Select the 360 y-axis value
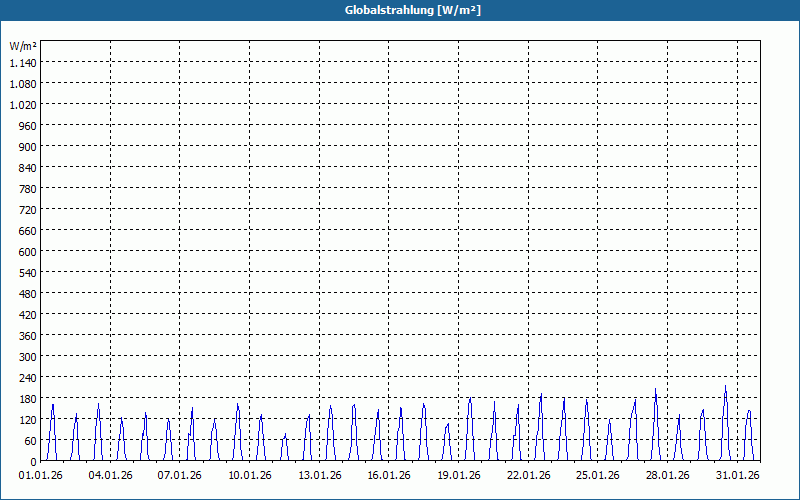Image resolution: width=800 pixels, height=500 pixels. click(x=28, y=336)
